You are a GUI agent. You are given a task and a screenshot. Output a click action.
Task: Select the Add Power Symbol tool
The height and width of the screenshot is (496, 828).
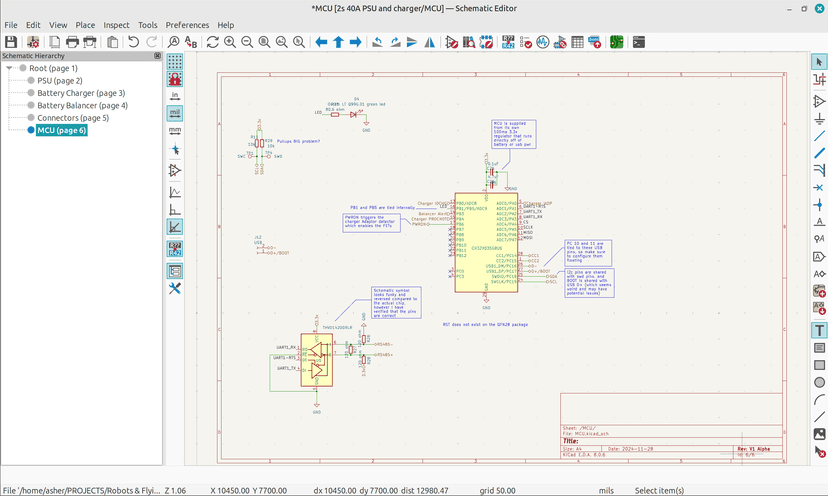(x=819, y=119)
